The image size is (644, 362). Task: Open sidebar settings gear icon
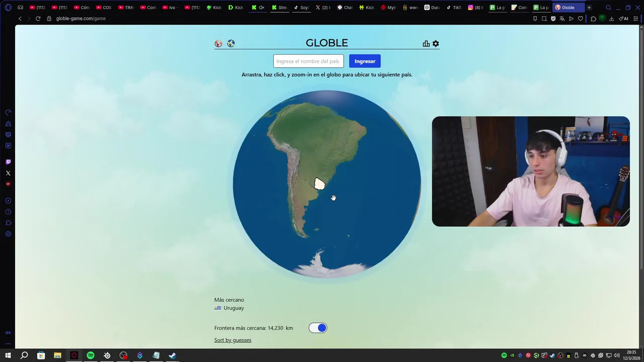tap(8, 234)
